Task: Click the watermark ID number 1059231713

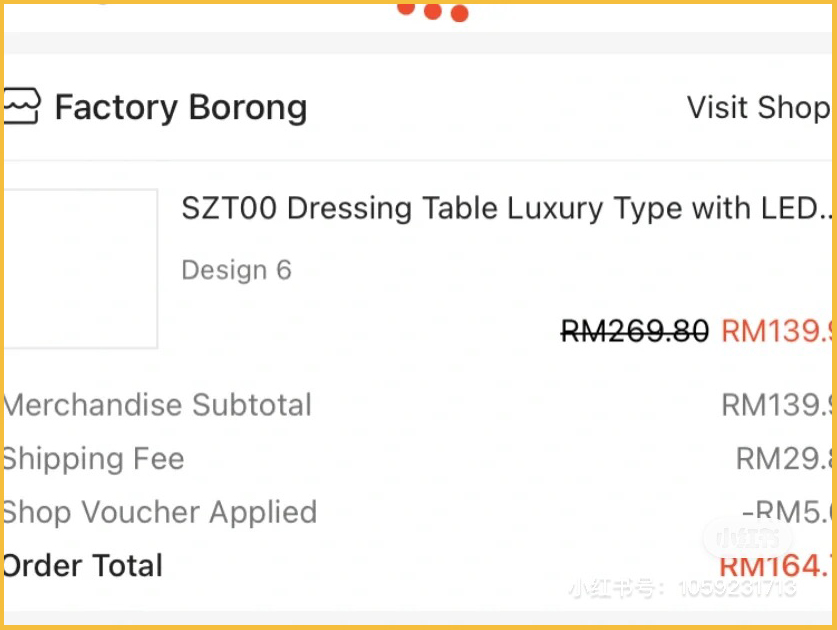Action: click(739, 589)
